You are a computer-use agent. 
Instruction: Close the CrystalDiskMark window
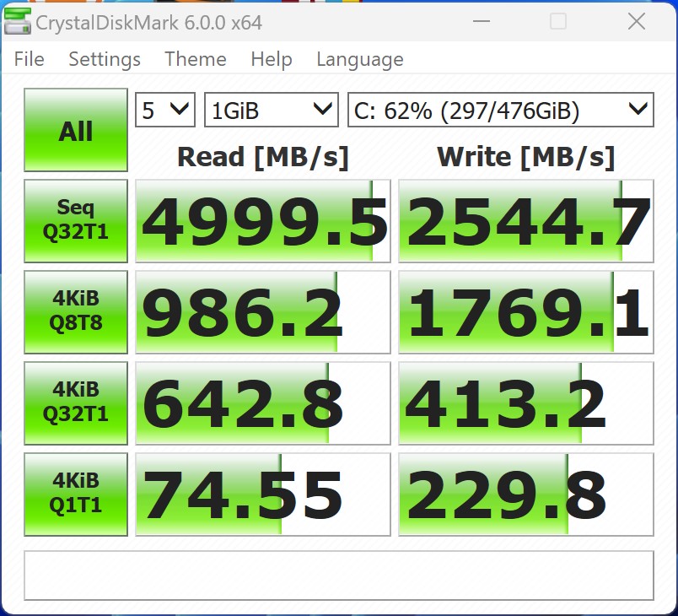click(x=637, y=21)
